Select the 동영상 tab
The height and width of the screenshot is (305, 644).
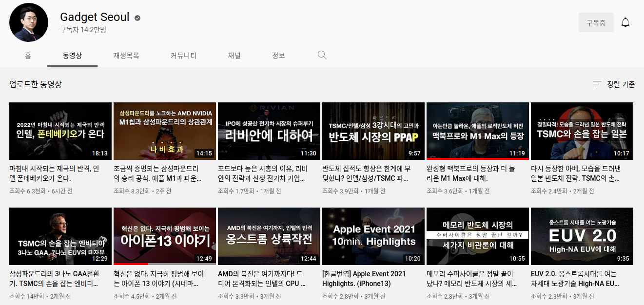(x=72, y=56)
